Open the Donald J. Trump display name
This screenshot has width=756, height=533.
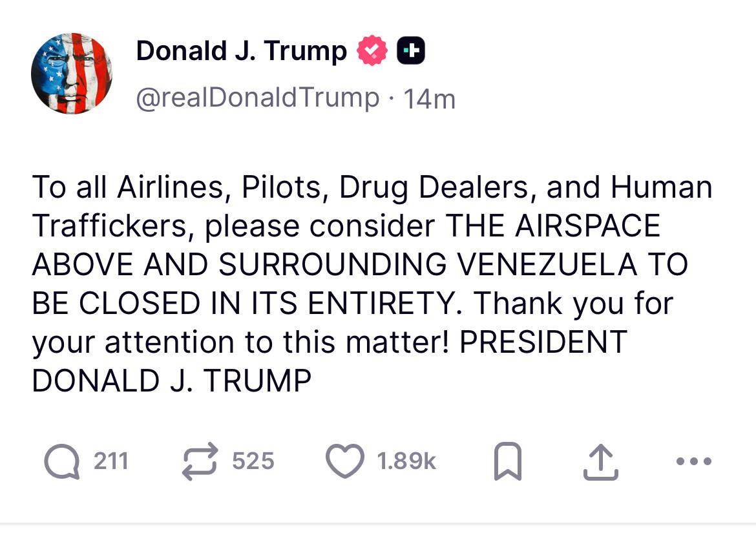241,51
